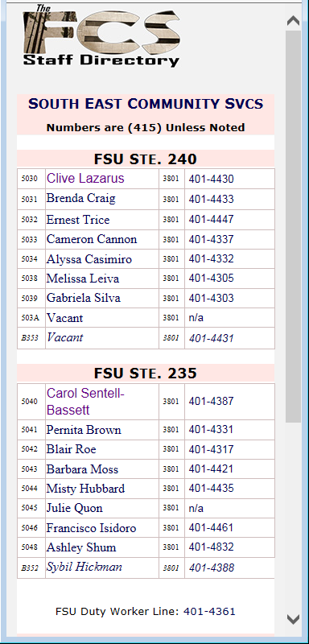Click Melissa Leiva's number 401-4305
Image resolution: width=309 pixels, height=644 pixels.
pos(211,278)
